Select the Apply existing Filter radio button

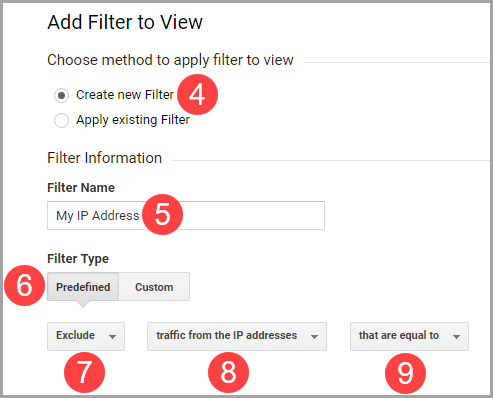[x=61, y=120]
